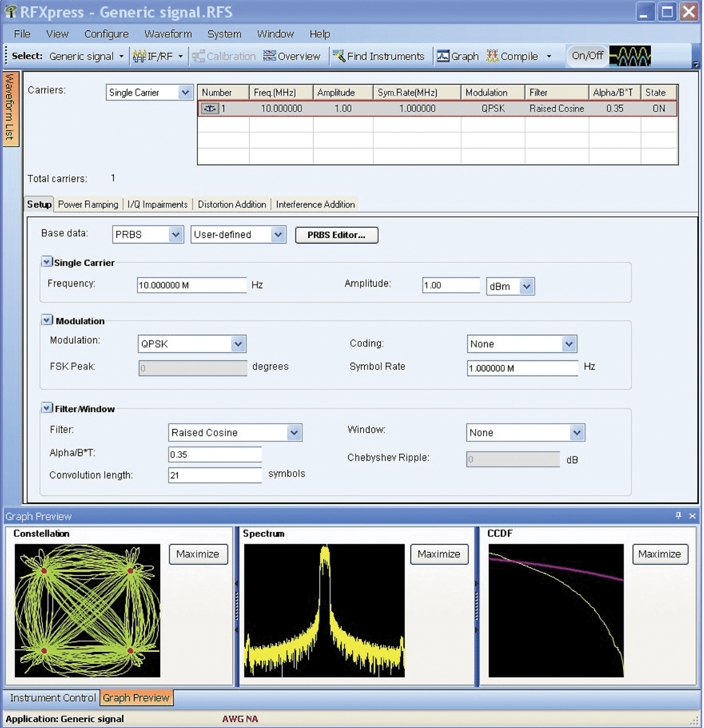The height and width of the screenshot is (728, 704).
Task: Click the Find Instruments icon
Action: click(x=339, y=56)
